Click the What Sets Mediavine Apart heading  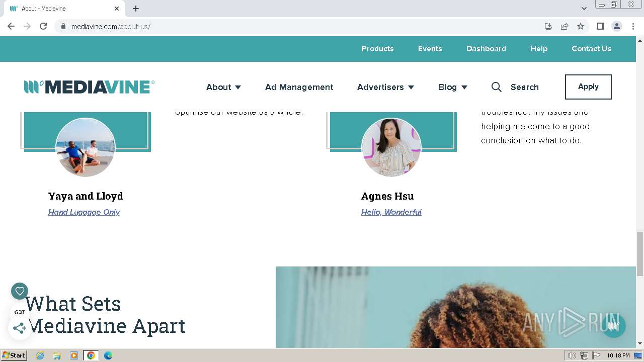click(x=106, y=315)
